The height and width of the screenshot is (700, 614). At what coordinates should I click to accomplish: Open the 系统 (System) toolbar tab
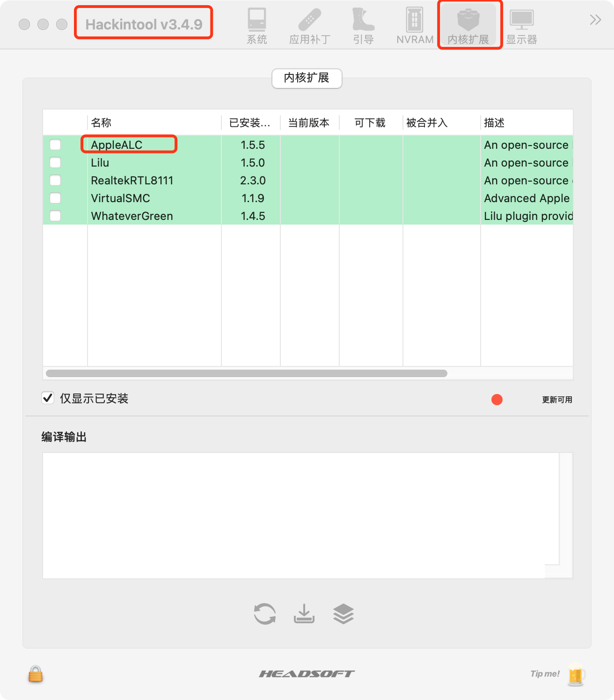[257, 26]
